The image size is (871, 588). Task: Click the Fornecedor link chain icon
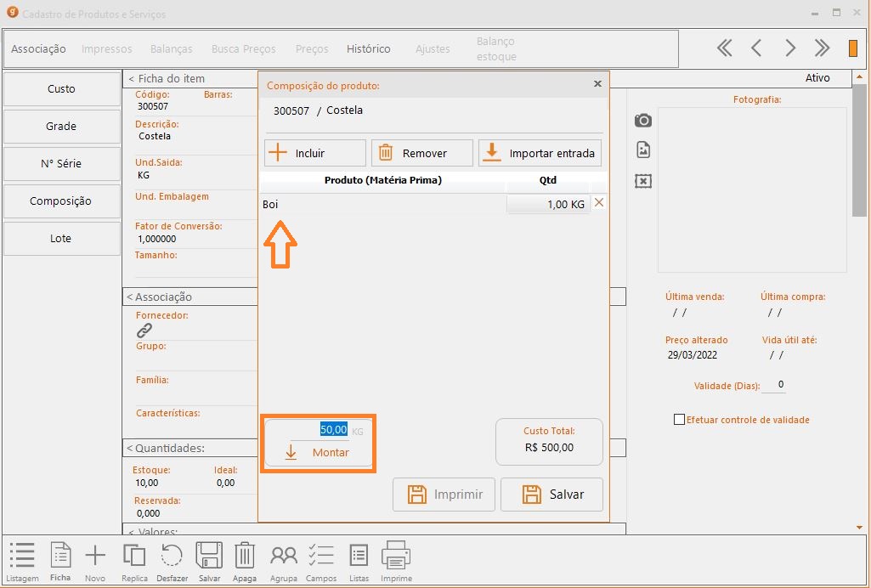144,331
